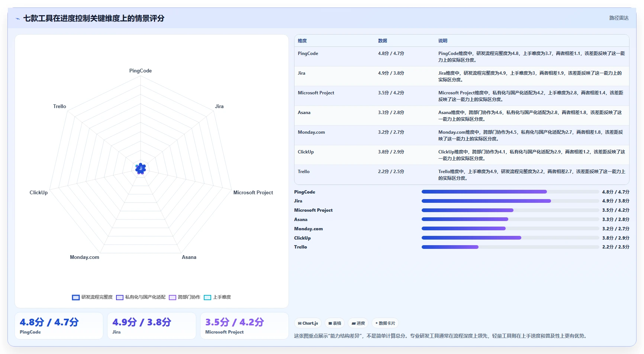Screen dimensions: 644x354
Task: Click the Monday.com axis label on radar
Action: pyautogui.click(x=84, y=257)
